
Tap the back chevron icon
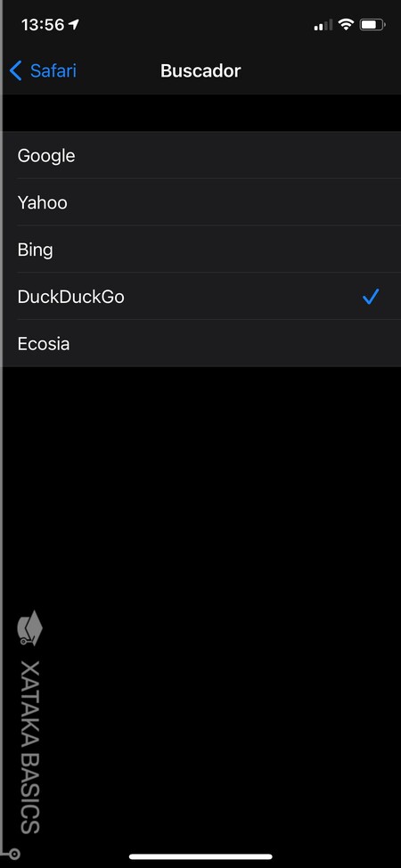click(15, 71)
